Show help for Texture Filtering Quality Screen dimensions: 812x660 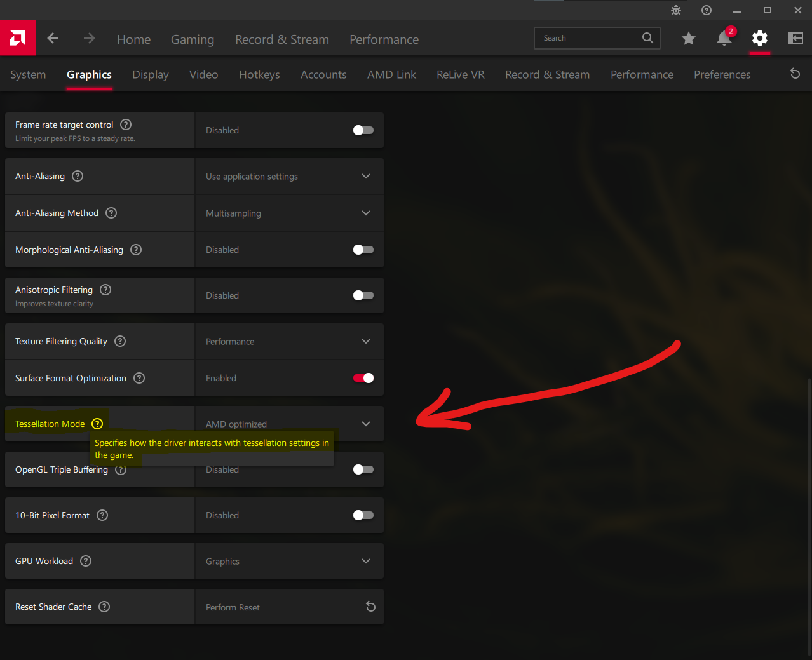click(120, 341)
